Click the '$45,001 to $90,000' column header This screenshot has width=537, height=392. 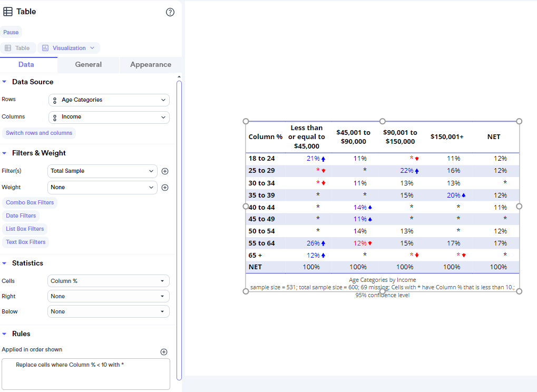click(x=354, y=137)
